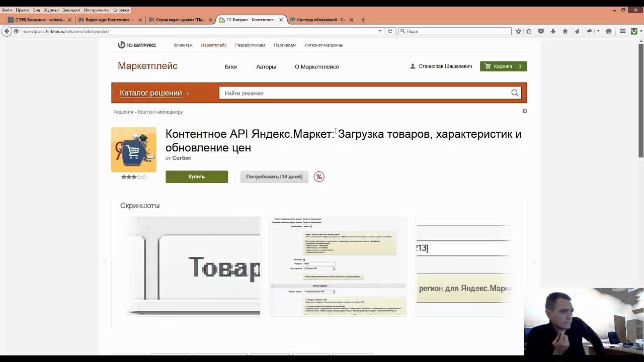Switch to Серия видео-уроков tab
The width and height of the screenshot is (644, 362).
(180, 20)
